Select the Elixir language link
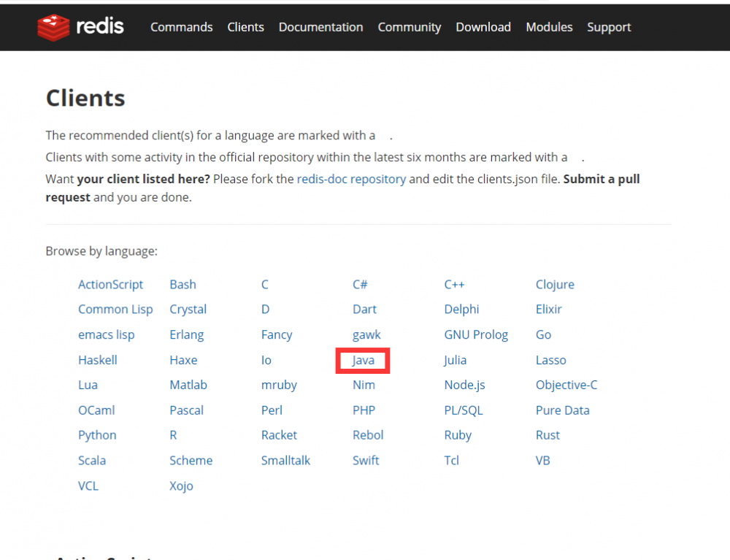 click(548, 310)
